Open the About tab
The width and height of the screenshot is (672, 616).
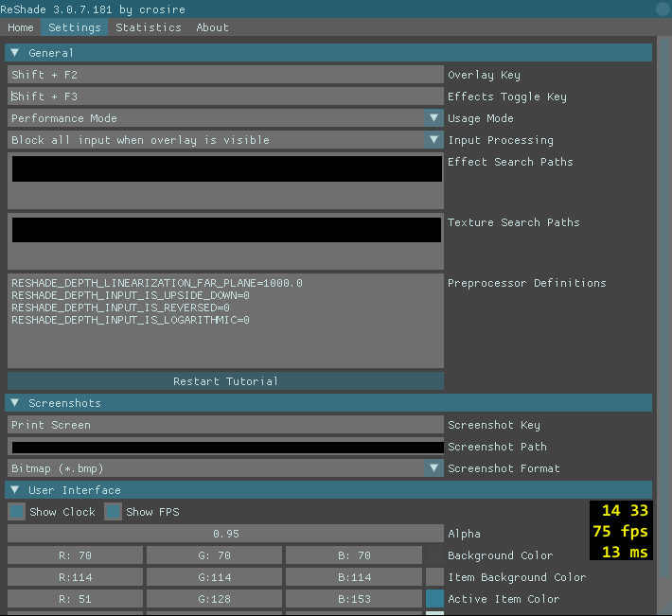pyautogui.click(x=212, y=27)
